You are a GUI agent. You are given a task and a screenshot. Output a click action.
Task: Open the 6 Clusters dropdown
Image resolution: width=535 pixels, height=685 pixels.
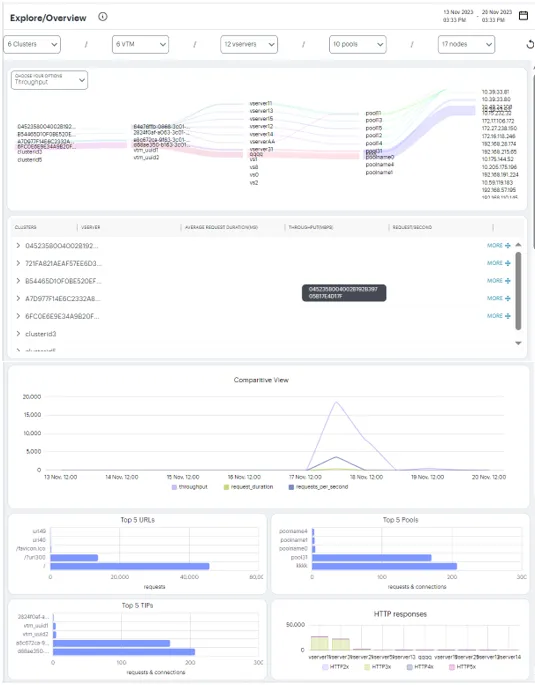pyautogui.click(x=32, y=45)
